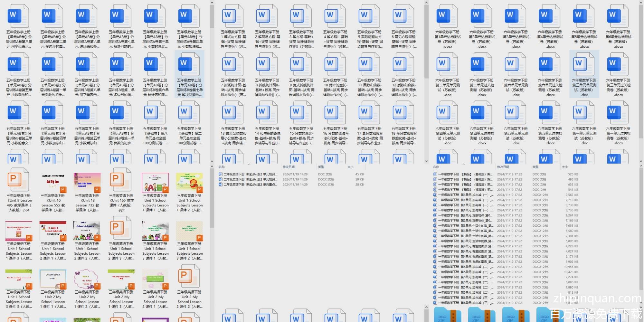
Task: Open the Unit 9 Lesson 49 PowerPoint file
Action: click(x=19, y=181)
